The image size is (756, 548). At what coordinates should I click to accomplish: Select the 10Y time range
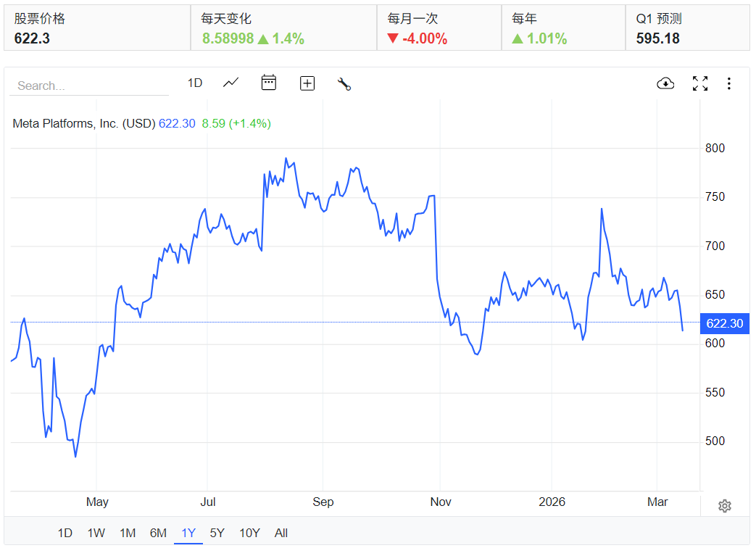click(249, 533)
